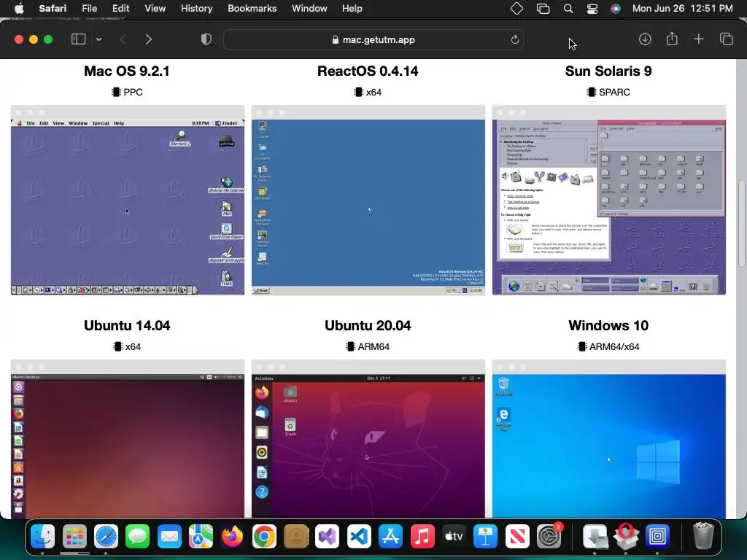Click the PPC architecture label
Screen dimensions: 747x560
click(x=133, y=92)
